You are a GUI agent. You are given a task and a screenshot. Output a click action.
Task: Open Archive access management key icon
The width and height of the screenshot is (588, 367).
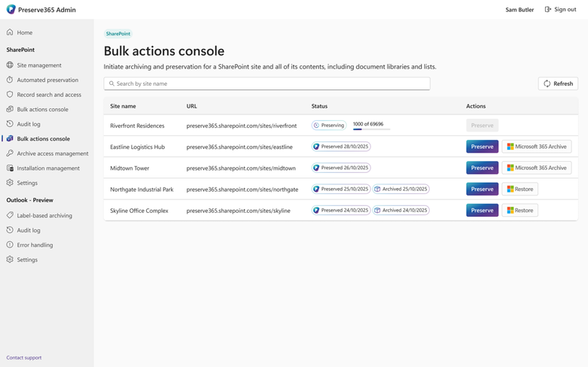point(10,153)
